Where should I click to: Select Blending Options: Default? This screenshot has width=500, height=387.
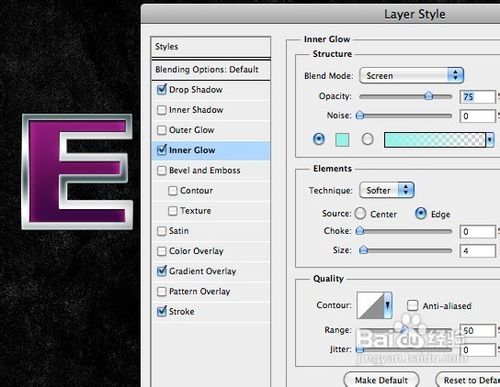211,69
